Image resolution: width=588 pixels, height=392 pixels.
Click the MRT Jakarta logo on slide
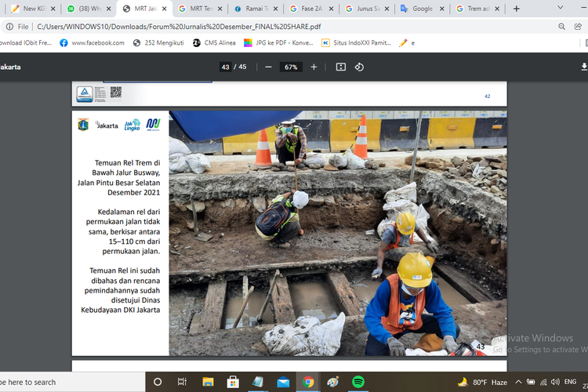(x=153, y=125)
